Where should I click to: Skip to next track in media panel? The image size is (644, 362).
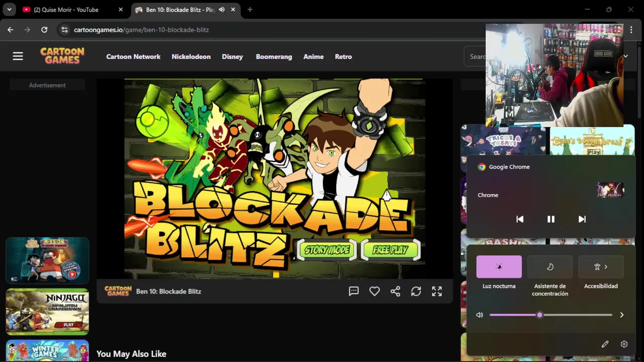pyautogui.click(x=582, y=219)
